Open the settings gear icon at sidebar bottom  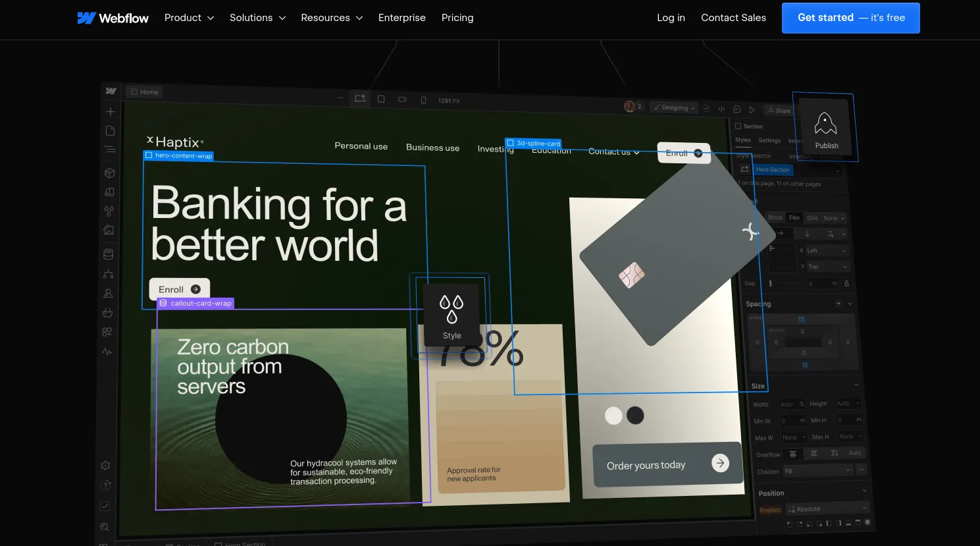coord(105,466)
